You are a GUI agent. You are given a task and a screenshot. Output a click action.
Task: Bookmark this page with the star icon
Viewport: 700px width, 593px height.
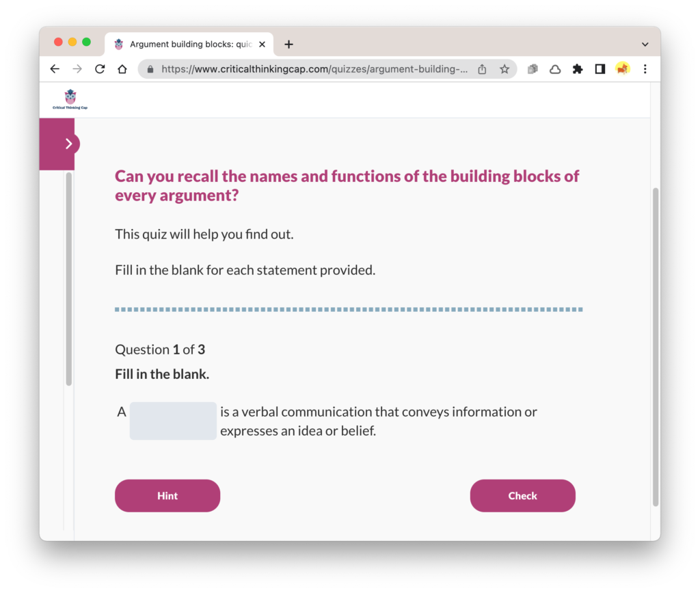504,69
